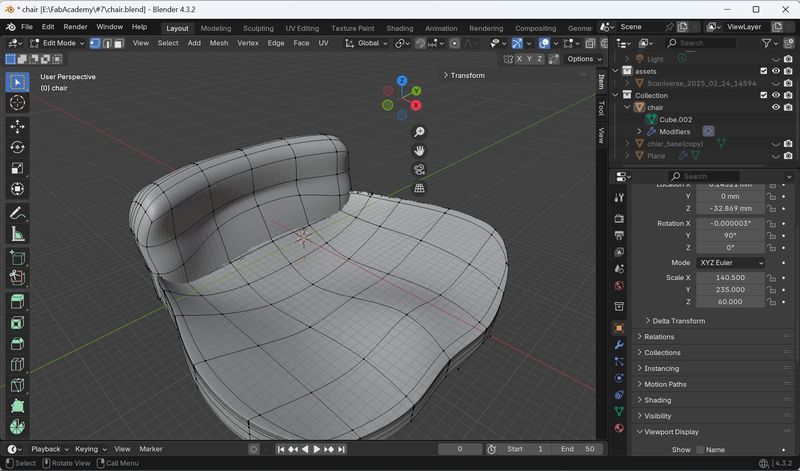
Task: Activate the Annotate pencil tool
Action: 17,213
